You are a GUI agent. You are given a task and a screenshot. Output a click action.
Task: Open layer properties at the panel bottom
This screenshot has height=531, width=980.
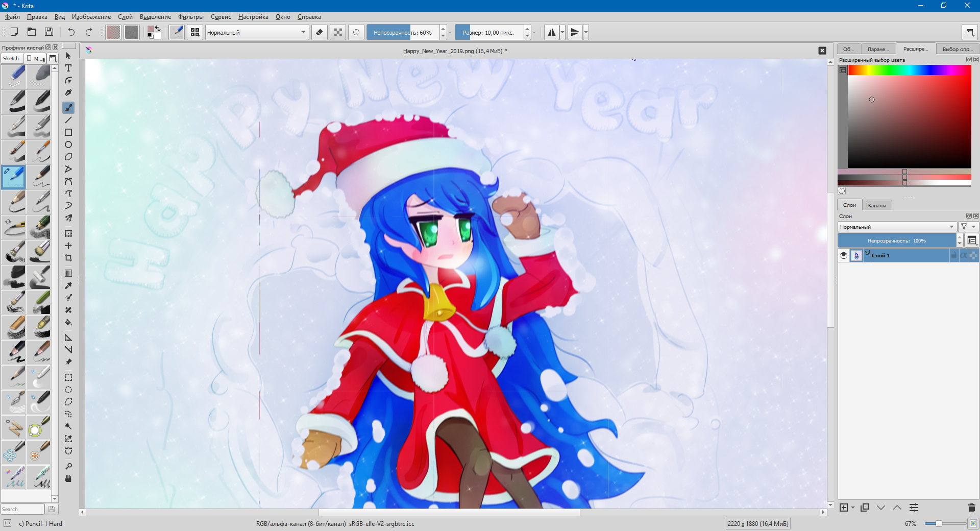coord(914,508)
